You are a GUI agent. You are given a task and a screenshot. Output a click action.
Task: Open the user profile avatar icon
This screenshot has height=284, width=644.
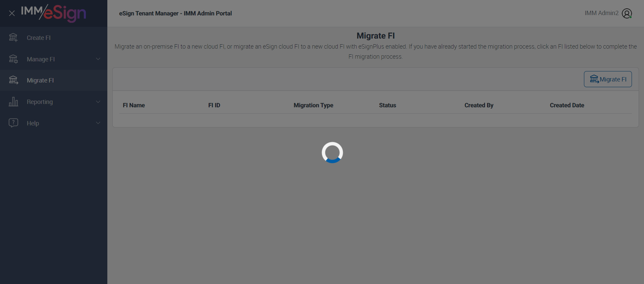click(x=627, y=13)
